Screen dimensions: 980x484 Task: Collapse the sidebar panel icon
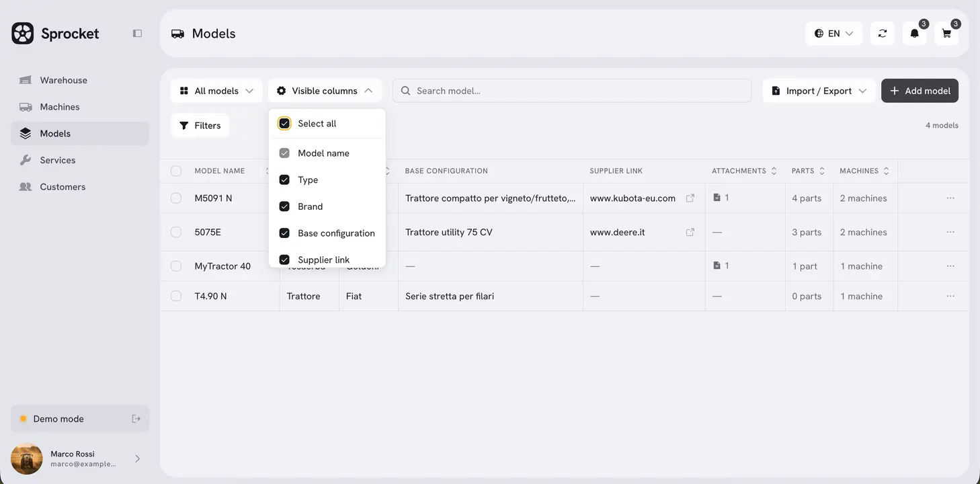[137, 34]
